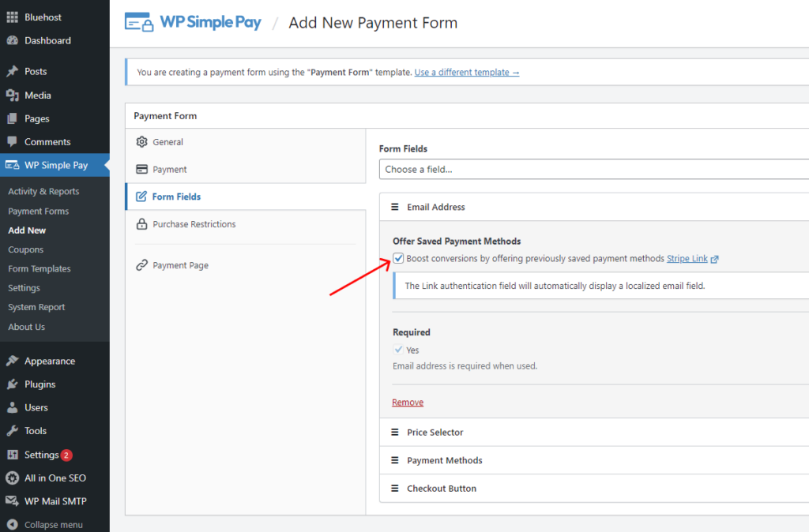Screen dimensions: 809x532
Task: Click the Payment Page link icon
Action: [x=141, y=265]
